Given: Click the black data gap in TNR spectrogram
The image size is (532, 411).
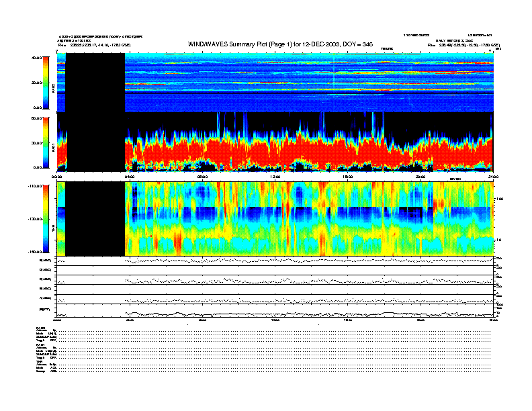Looking at the screenshot, I should click(95, 219).
